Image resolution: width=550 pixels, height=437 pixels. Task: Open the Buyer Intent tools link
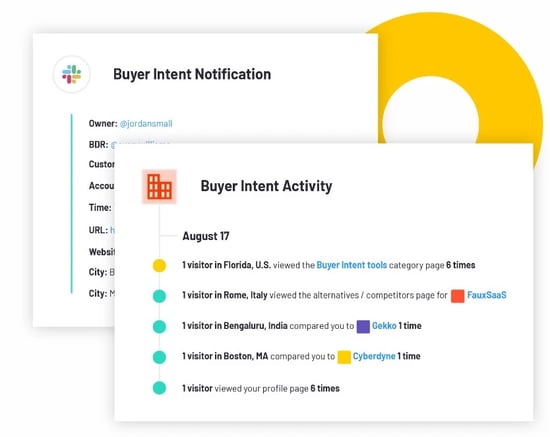click(x=351, y=265)
